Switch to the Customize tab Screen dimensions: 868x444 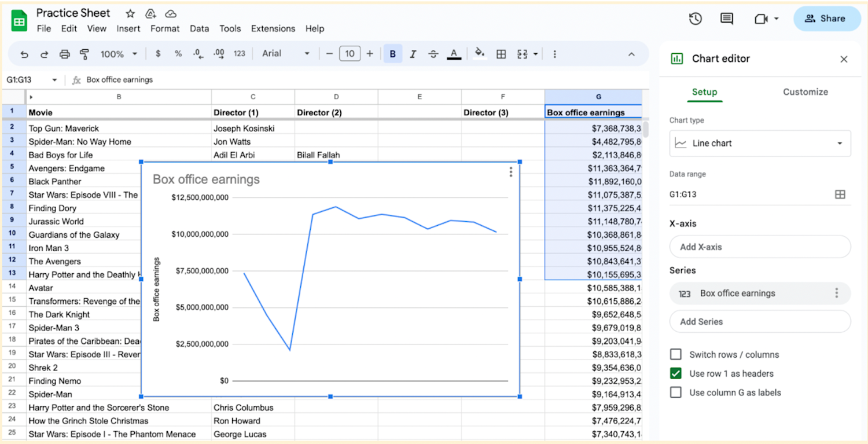tap(805, 92)
